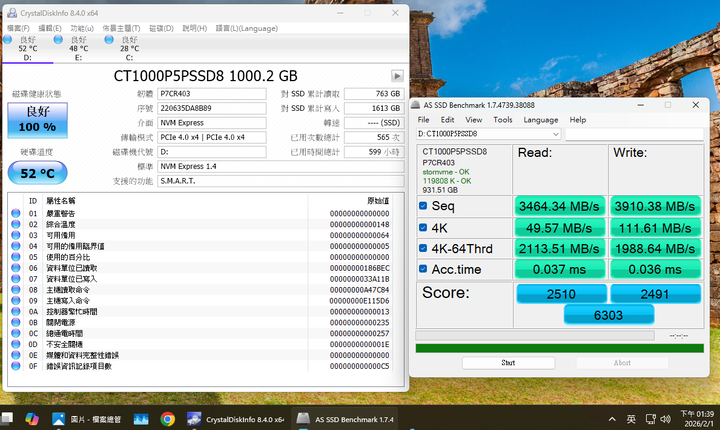720x430 pixels.
Task: Click the blue status dot for attribute 09
Action: coord(16,300)
